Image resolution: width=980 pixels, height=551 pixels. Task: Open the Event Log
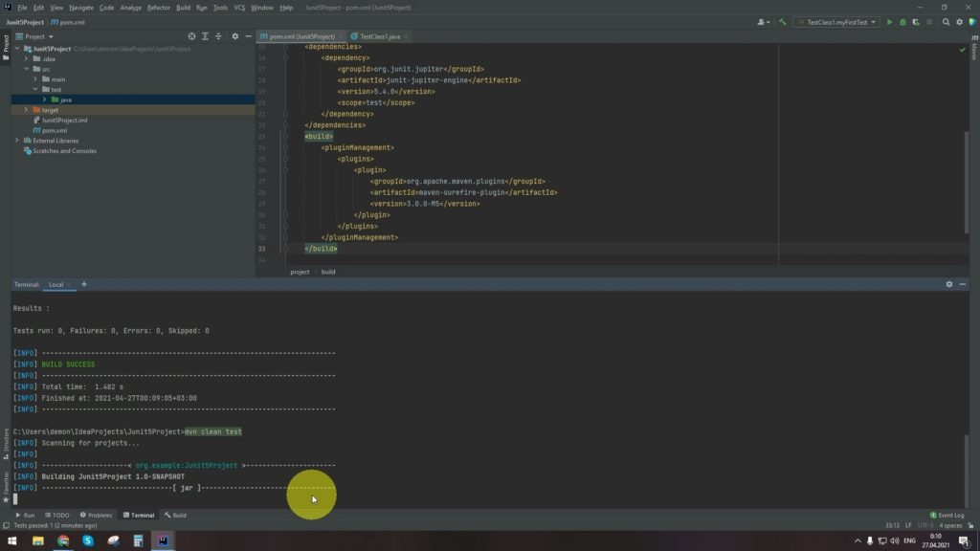(x=947, y=516)
